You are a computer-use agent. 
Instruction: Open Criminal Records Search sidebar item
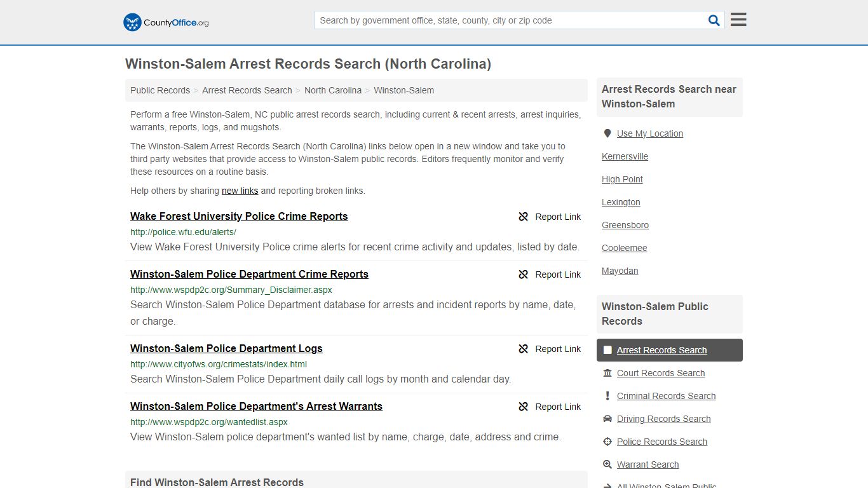(x=667, y=396)
